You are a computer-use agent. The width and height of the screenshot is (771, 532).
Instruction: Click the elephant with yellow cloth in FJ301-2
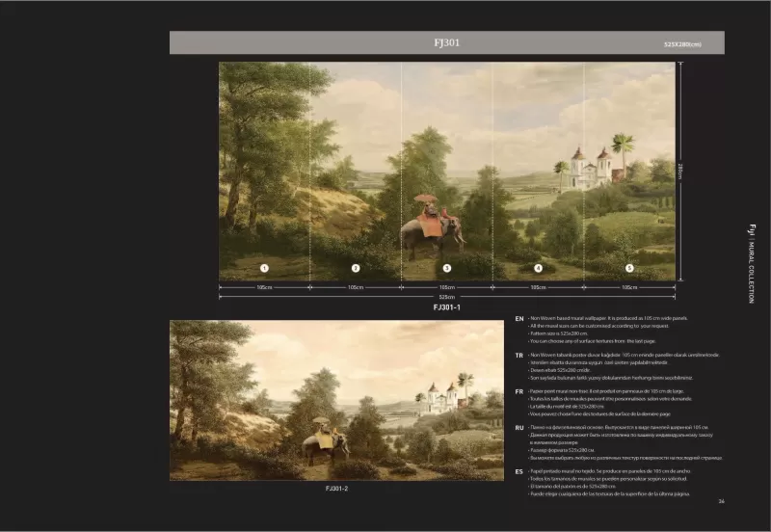pyautogui.click(x=326, y=441)
